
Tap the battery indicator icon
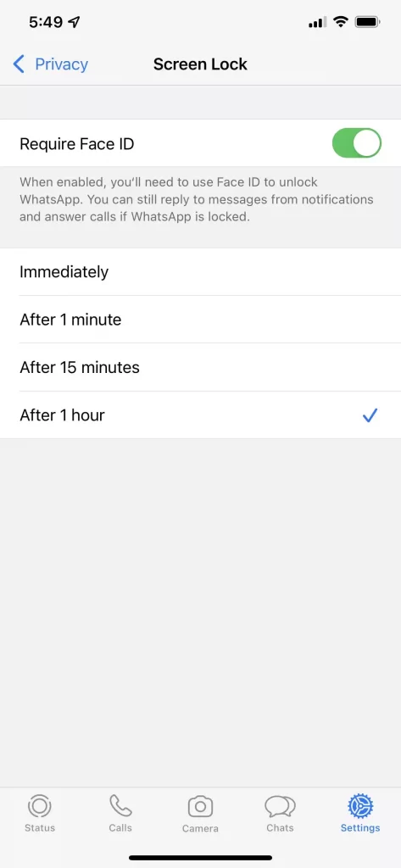tap(367, 22)
